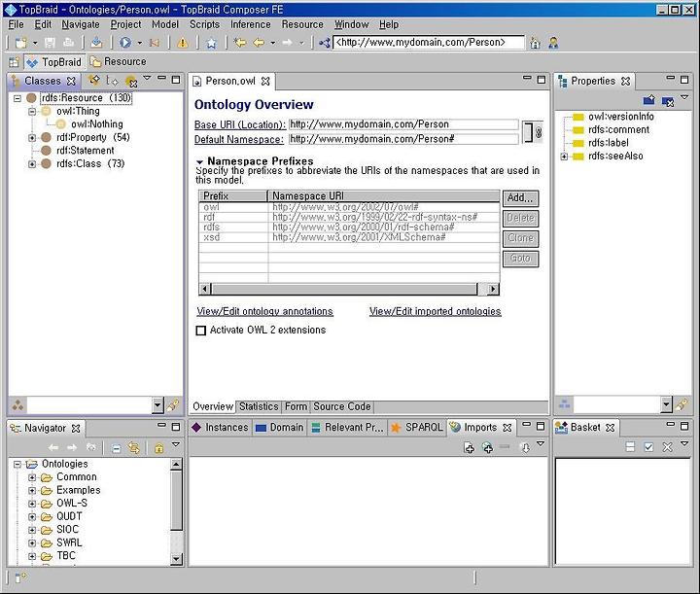Switch to the Resource perspective button

point(119,61)
